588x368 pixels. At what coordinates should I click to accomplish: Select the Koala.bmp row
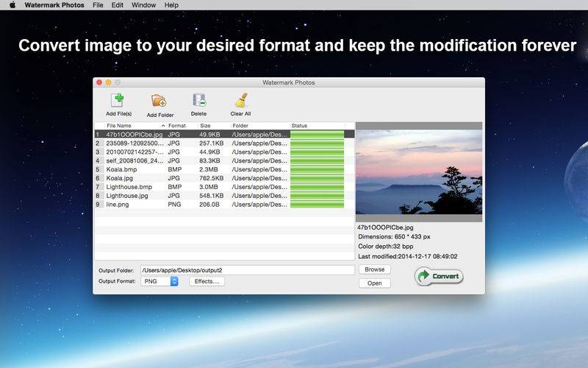[224, 169]
